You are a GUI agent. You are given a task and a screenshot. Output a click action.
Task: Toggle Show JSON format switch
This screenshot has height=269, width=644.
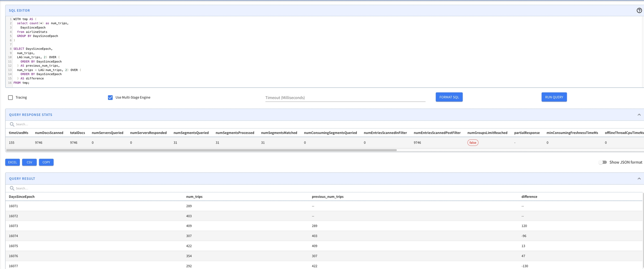(x=603, y=162)
